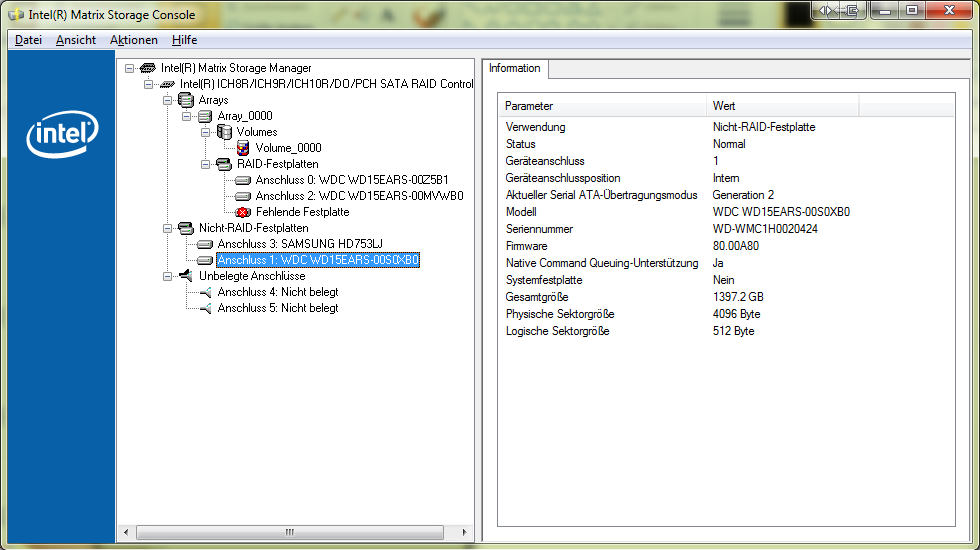Click the horizontal scrollbar thumb in tree
The width and height of the screenshot is (980, 550).
(x=290, y=532)
